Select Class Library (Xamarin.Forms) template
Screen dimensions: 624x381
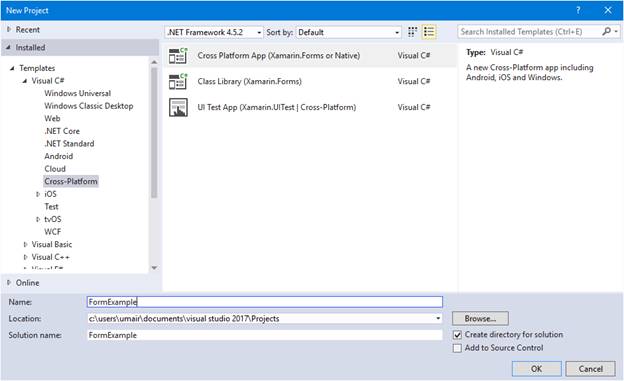coord(310,81)
